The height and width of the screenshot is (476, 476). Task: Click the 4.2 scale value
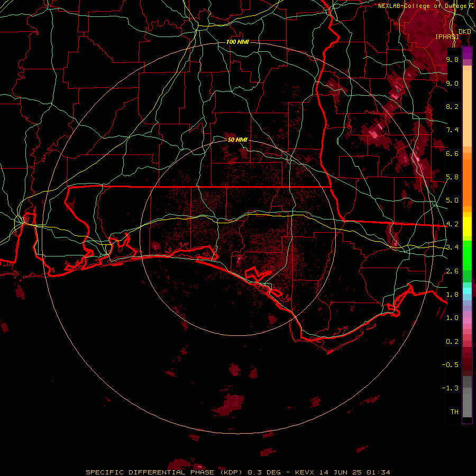[452, 224]
